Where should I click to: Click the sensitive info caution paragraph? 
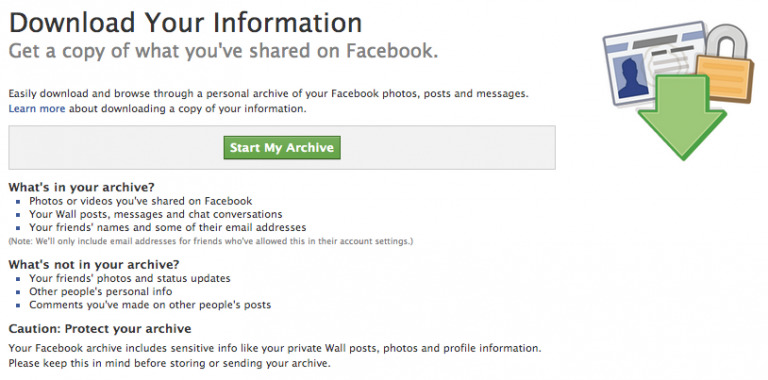coord(275,356)
